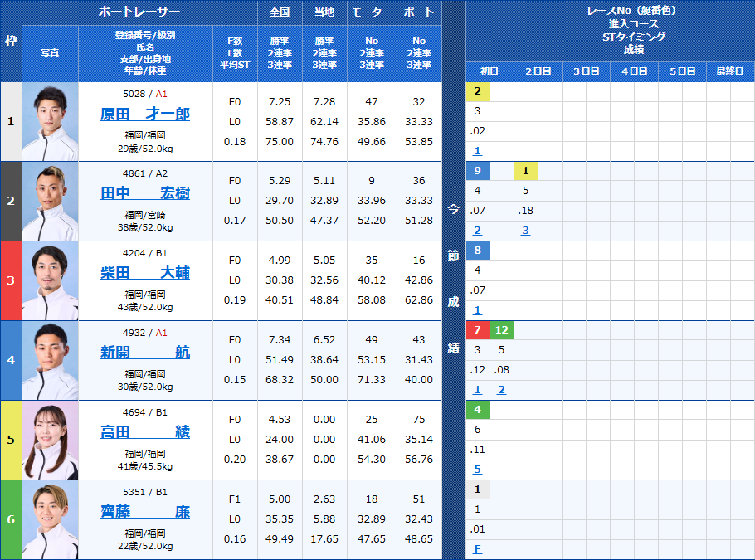
Task: Click the 今節成績 vertical header
Action: (x=454, y=280)
